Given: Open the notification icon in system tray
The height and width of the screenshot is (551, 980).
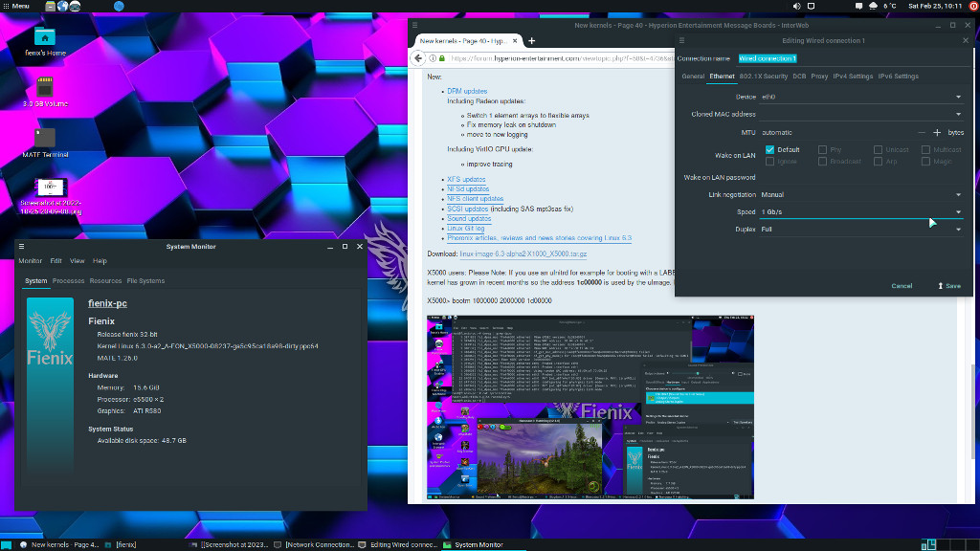Looking at the screenshot, I should coord(858,7).
